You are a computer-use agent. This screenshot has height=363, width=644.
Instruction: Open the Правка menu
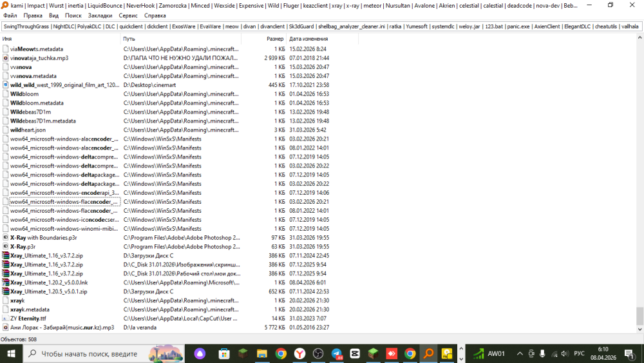click(33, 15)
